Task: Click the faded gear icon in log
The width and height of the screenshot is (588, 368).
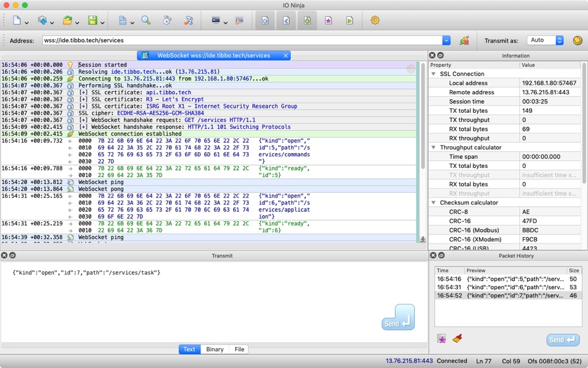Action: click(410, 69)
